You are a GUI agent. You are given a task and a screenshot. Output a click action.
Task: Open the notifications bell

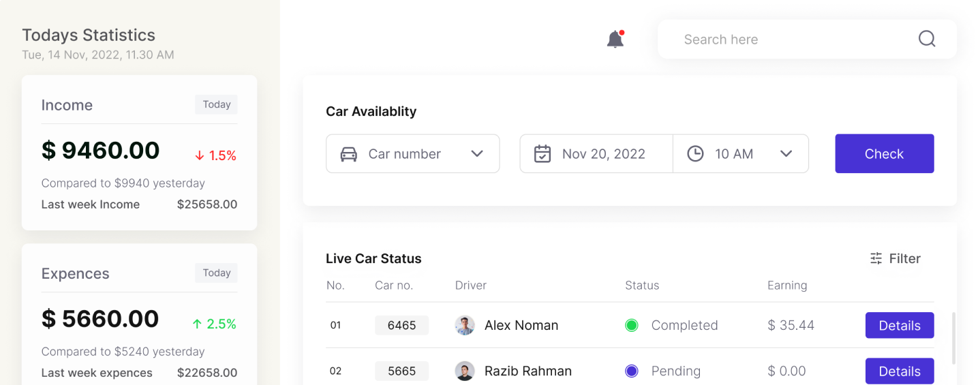pos(615,40)
